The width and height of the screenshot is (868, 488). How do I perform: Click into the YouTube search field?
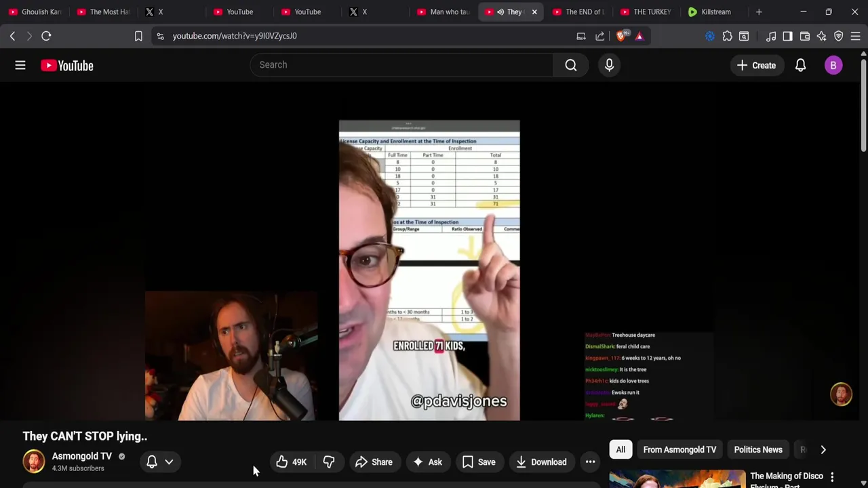[402, 65]
